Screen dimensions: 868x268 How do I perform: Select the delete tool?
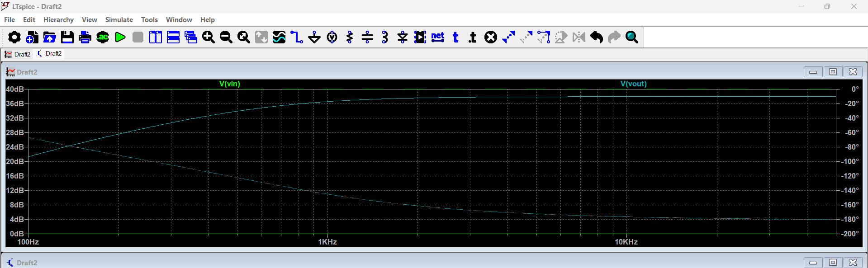(491, 37)
